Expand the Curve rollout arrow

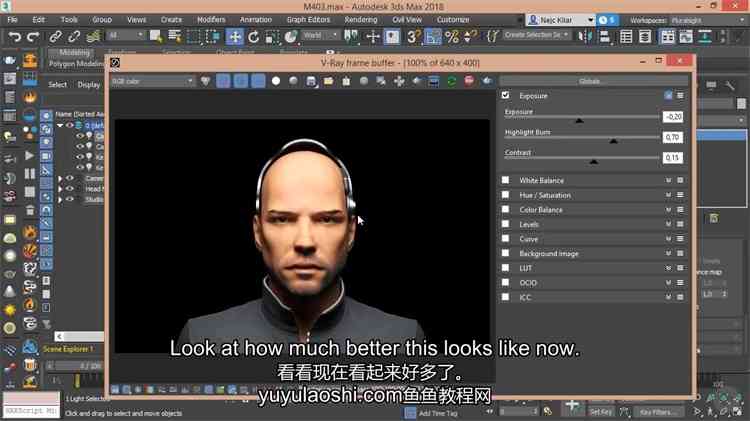668,239
